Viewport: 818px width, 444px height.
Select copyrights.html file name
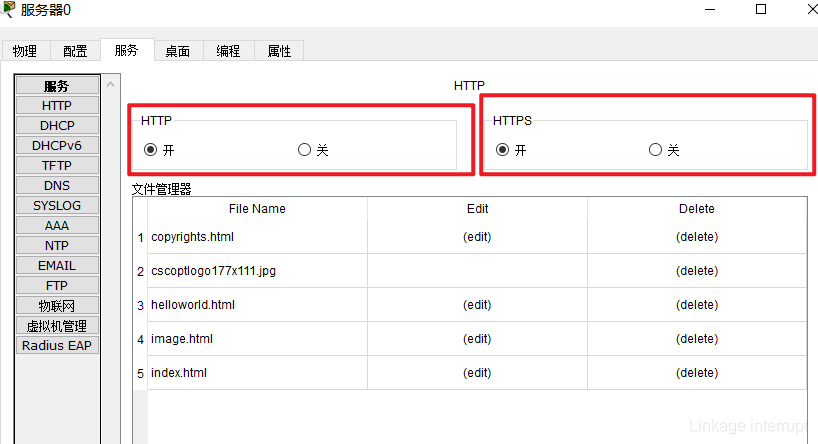193,237
